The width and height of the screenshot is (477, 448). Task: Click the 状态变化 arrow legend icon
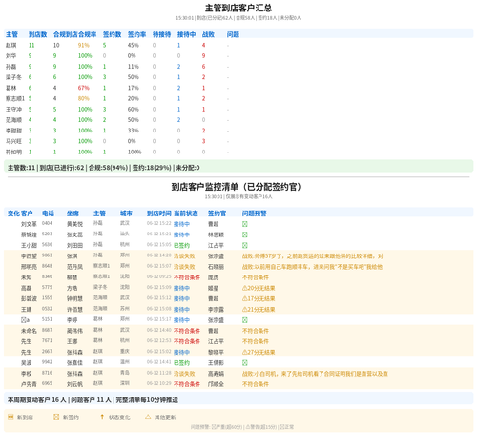coord(102,417)
